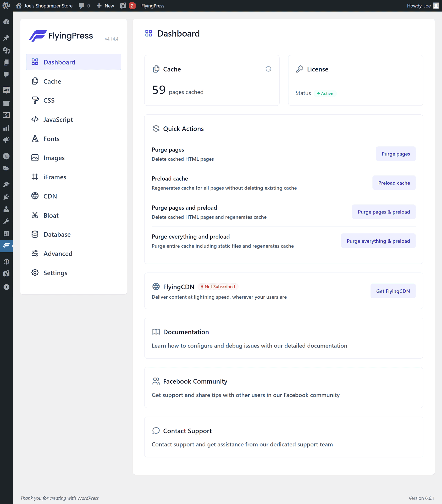This screenshot has height=504, width=442.
Task: Open Tools wrench icon
Action: pos(6,221)
